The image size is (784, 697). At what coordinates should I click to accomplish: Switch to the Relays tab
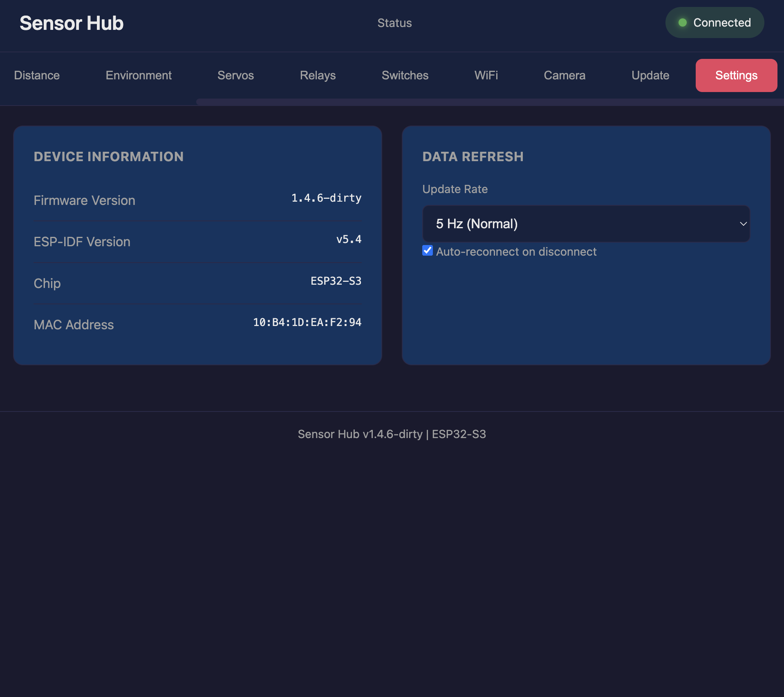(x=318, y=75)
